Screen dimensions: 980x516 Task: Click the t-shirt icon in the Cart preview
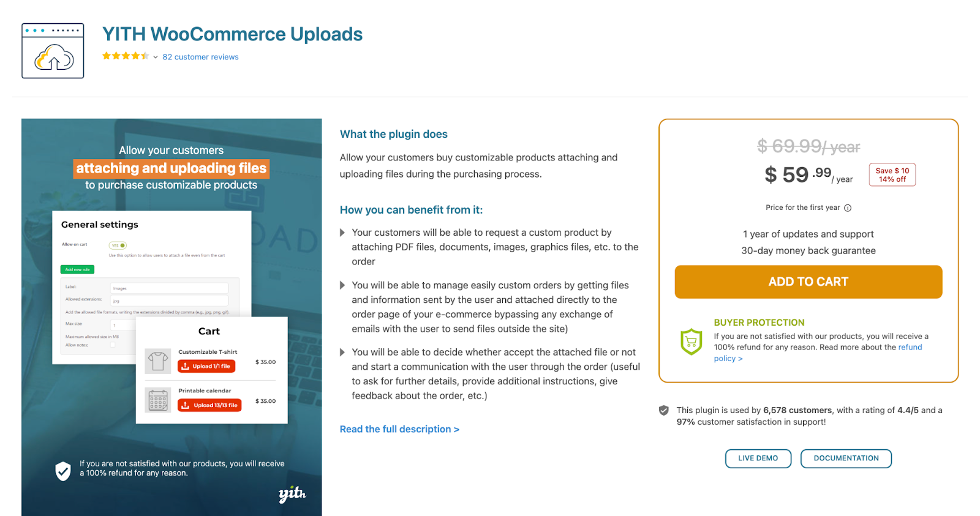tap(157, 361)
